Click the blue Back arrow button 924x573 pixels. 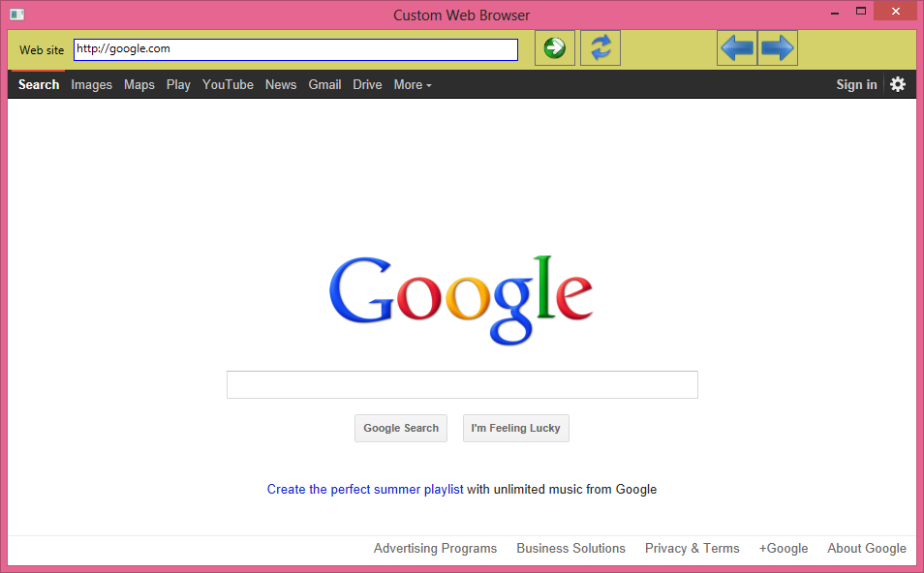click(737, 48)
